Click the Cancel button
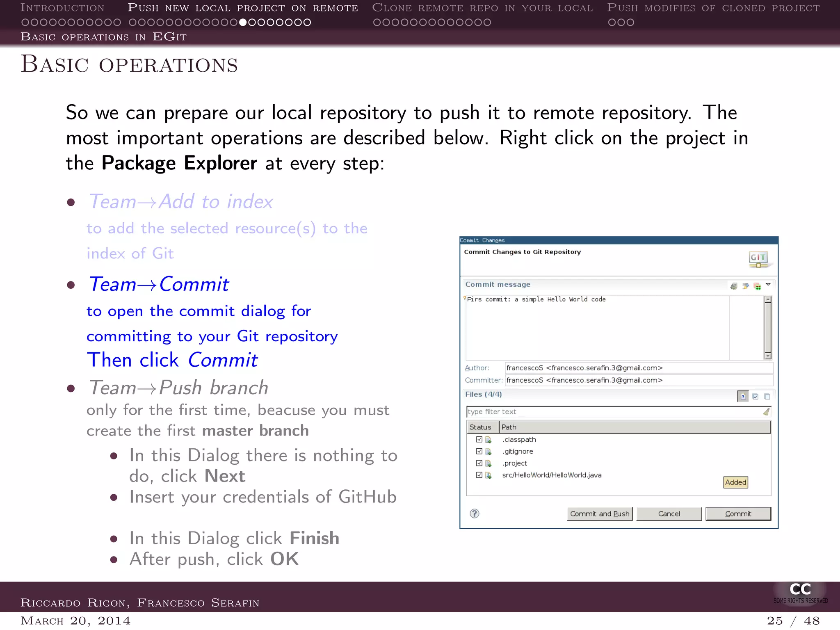This screenshot has width=840, height=630. [x=669, y=514]
